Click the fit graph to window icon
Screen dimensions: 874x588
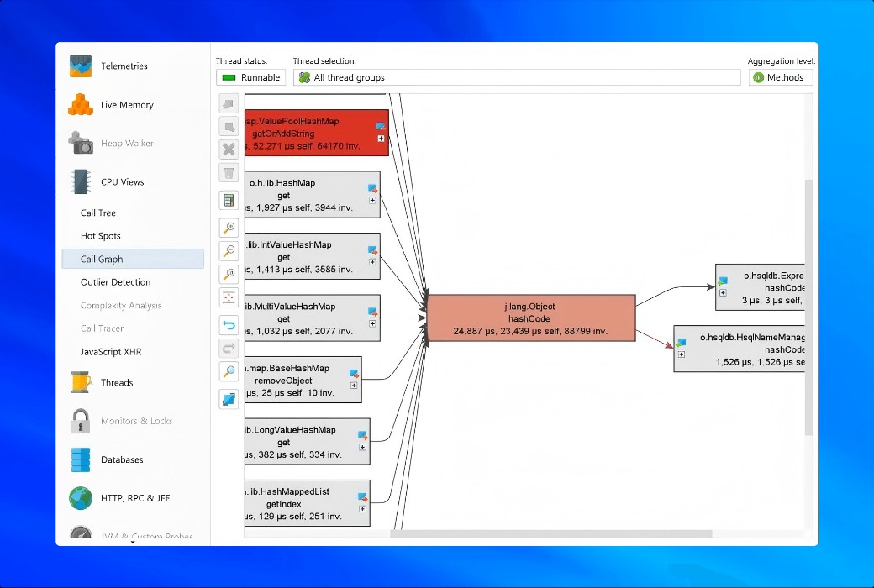[229, 297]
